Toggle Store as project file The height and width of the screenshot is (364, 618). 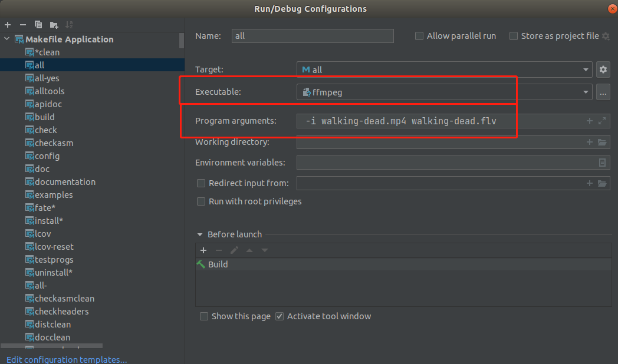click(x=514, y=36)
